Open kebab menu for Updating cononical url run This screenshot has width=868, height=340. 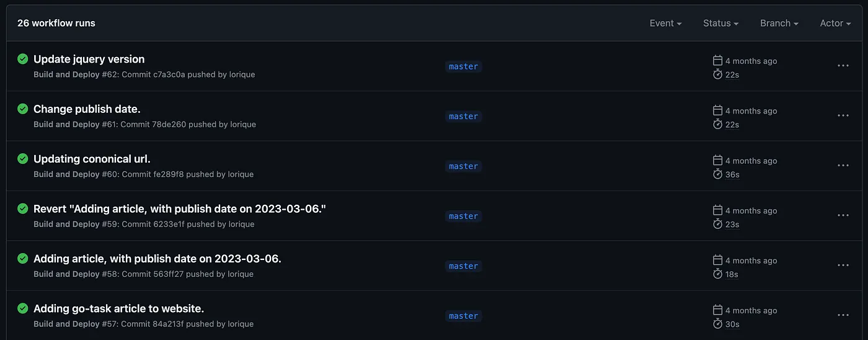[843, 165]
